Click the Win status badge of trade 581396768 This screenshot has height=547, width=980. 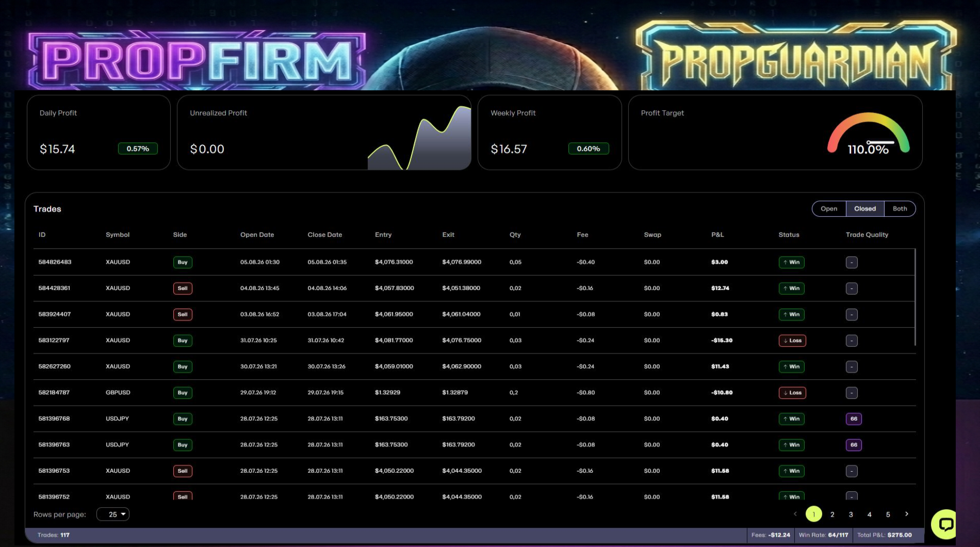[x=791, y=419]
